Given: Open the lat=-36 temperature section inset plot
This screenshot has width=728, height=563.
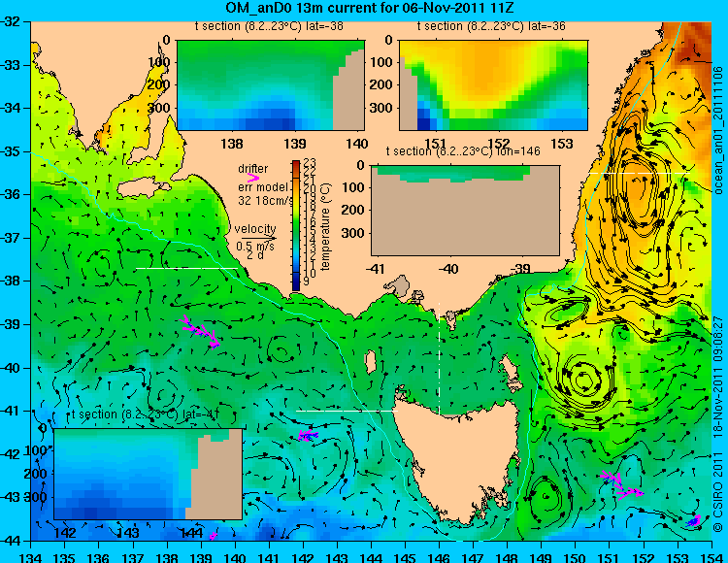Looking at the screenshot, I should click(x=493, y=85).
